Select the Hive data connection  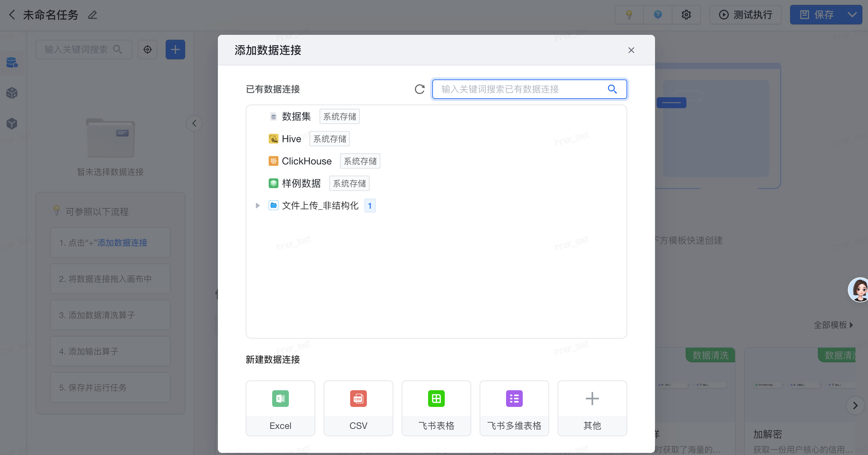291,139
